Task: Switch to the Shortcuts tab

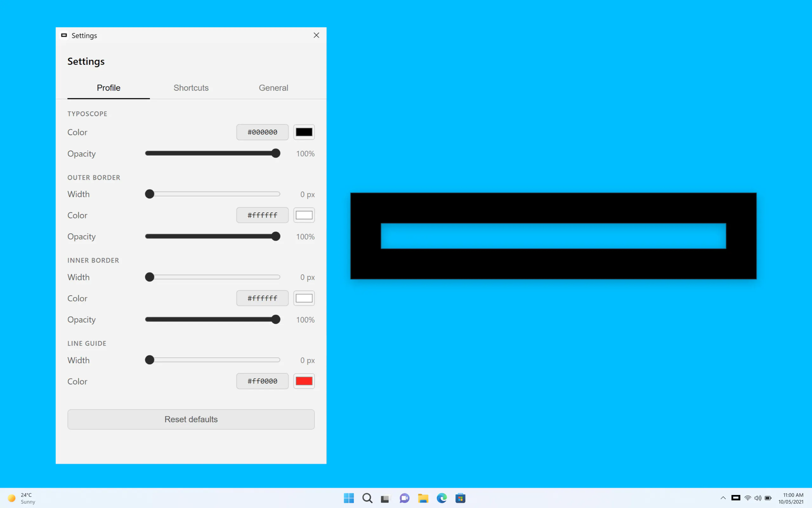Action: (x=191, y=88)
